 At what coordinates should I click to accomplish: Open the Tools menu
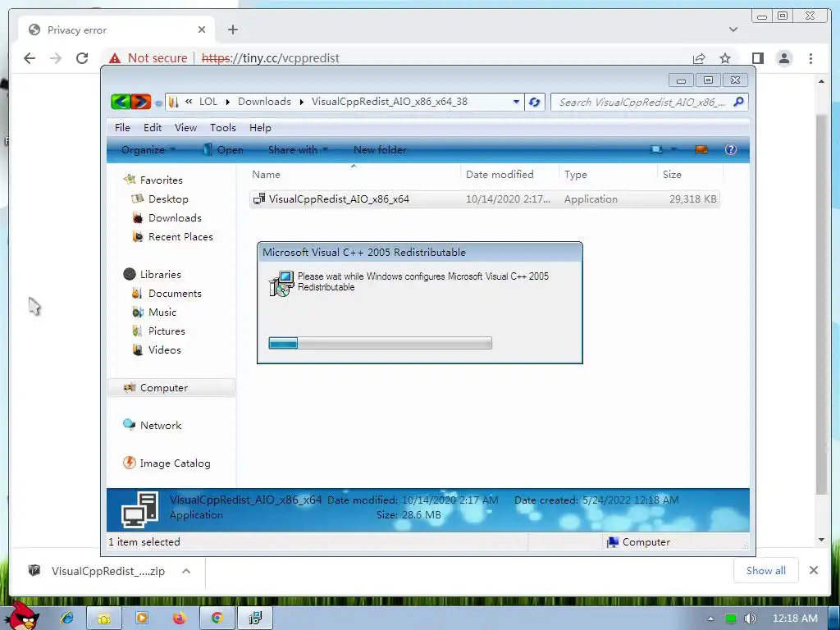[x=223, y=127]
